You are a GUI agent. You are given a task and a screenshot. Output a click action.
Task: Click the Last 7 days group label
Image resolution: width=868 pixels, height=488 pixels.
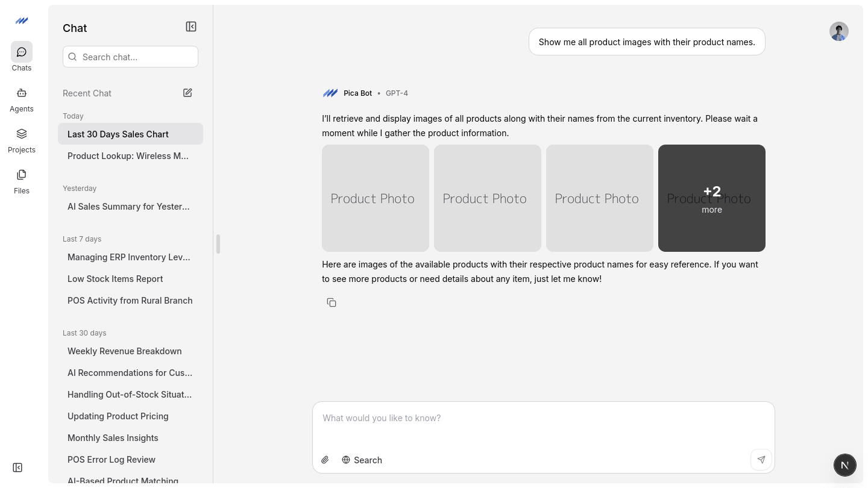pos(82,239)
